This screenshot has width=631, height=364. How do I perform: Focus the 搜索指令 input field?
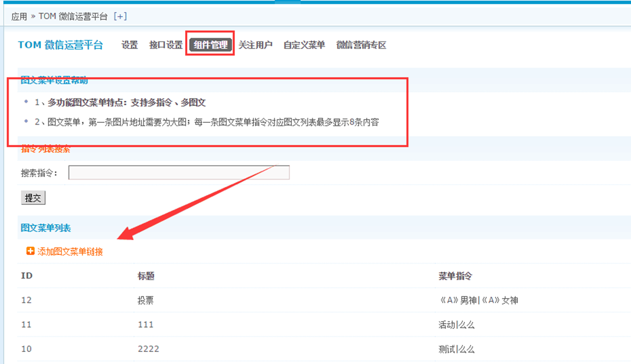coord(179,172)
